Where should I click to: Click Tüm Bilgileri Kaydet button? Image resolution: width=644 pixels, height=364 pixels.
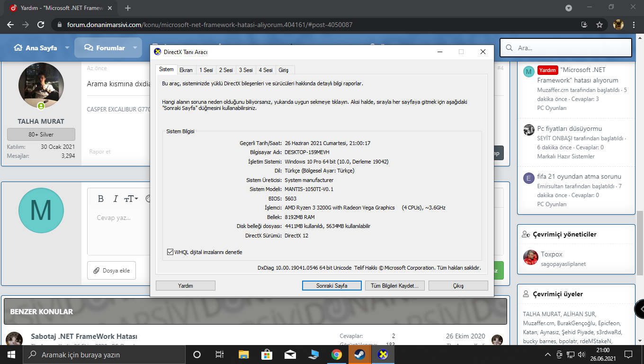point(395,286)
